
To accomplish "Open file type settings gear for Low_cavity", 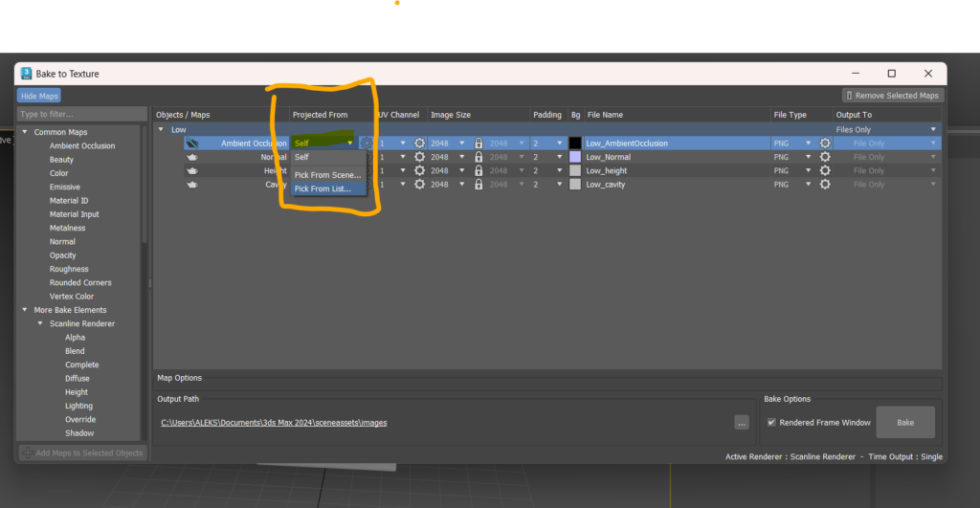I will pos(825,185).
